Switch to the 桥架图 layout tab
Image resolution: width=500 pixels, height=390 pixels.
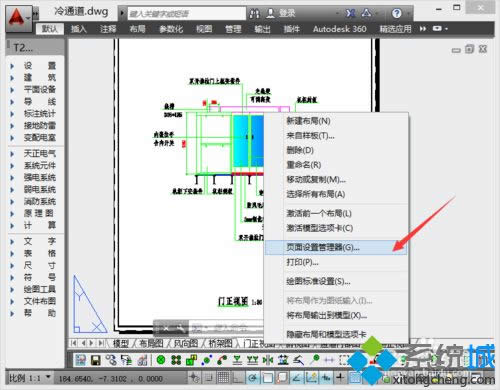coord(220,343)
